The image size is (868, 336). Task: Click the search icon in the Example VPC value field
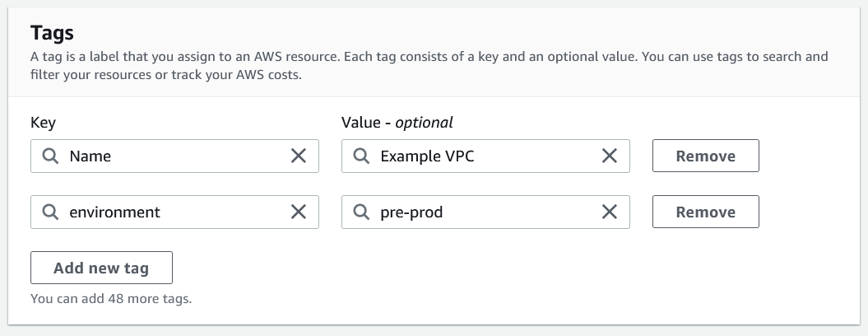tap(361, 156)
